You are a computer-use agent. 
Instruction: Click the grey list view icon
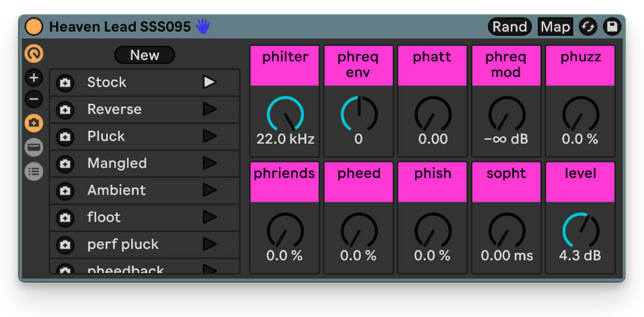[x=34, y=171]
